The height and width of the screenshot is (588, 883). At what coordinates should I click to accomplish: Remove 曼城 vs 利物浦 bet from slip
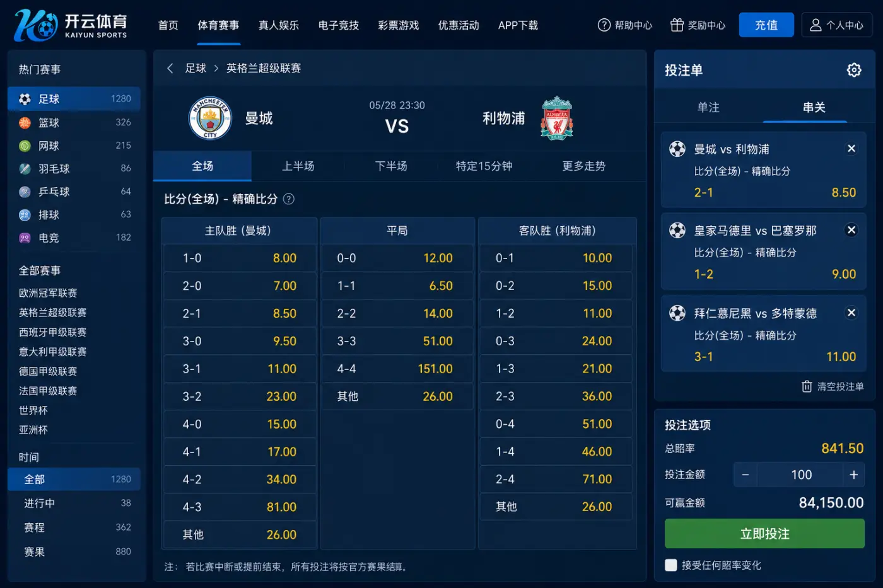(851, 149)
